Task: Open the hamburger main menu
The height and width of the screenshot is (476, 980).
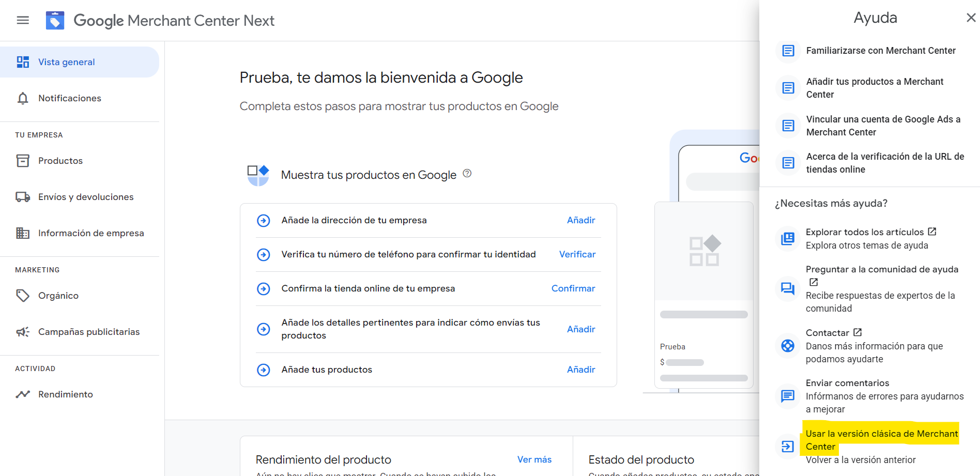Action: click(x=23, y=20)
